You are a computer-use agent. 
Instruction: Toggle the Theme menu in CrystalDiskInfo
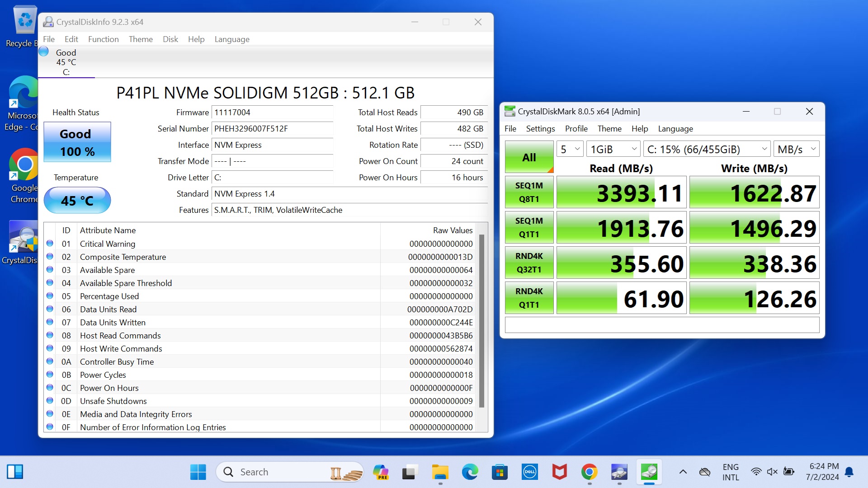pos(140,39)
